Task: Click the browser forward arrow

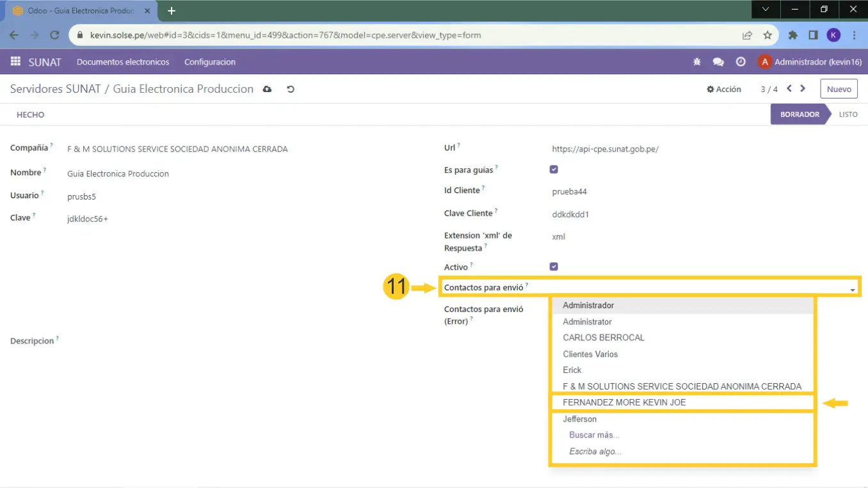Action: (35, 35)
